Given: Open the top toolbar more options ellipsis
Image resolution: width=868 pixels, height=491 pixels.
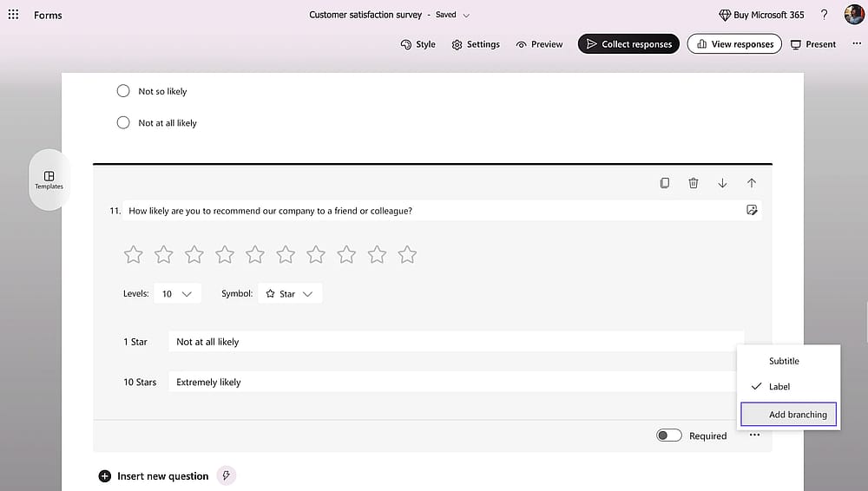Looking at the screenshot, I should click(857, 43).
